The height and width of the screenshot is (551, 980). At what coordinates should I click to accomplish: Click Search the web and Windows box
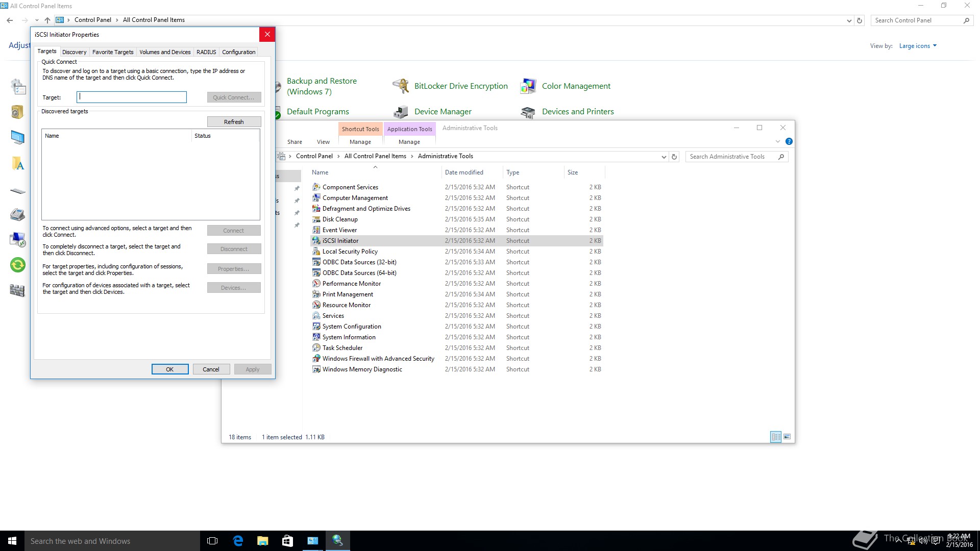(112, 541)
